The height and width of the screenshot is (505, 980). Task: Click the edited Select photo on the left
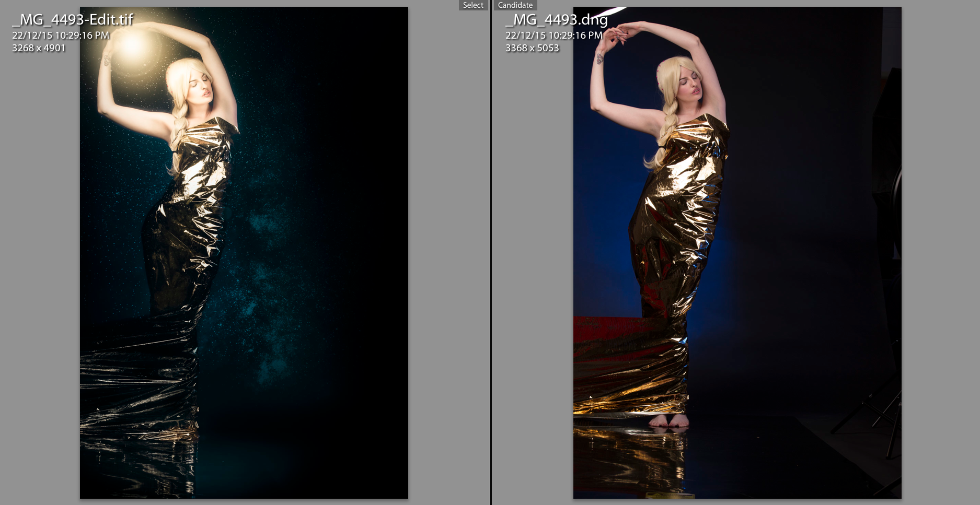point(244,253)
